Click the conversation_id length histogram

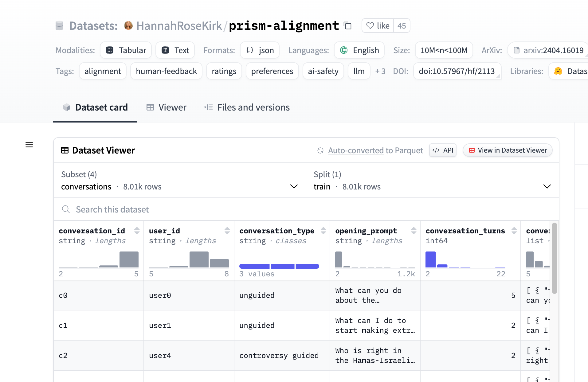click(99, 259)
